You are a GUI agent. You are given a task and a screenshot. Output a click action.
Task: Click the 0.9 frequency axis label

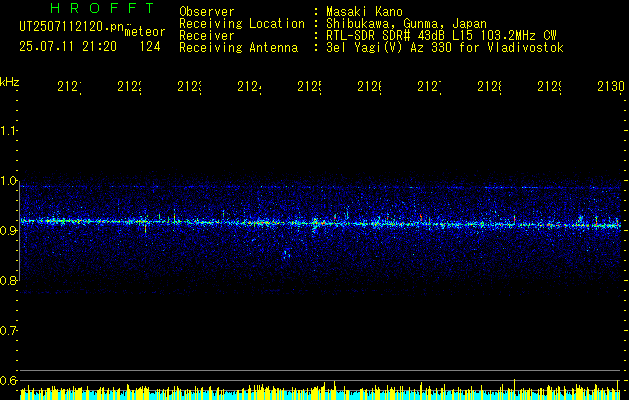click(x=8, y=230)
